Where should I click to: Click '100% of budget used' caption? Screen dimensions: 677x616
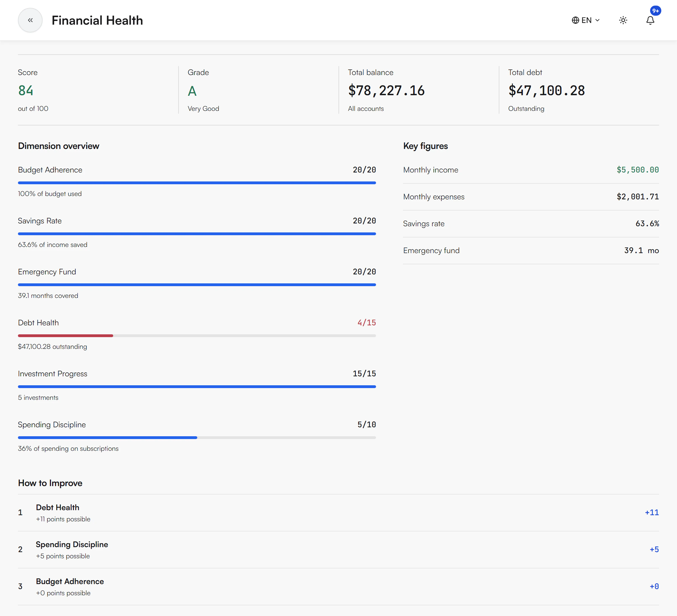tap(50, 193)
